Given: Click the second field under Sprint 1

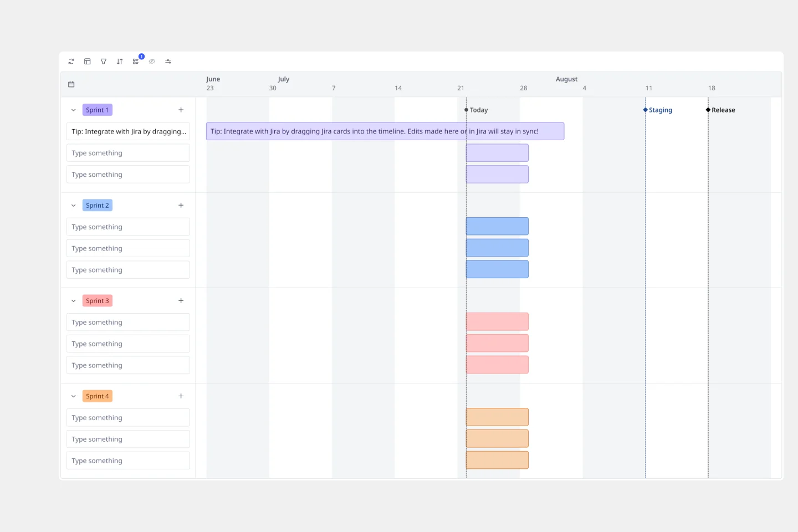Looking at the screenshot, I should click(128, 153).
